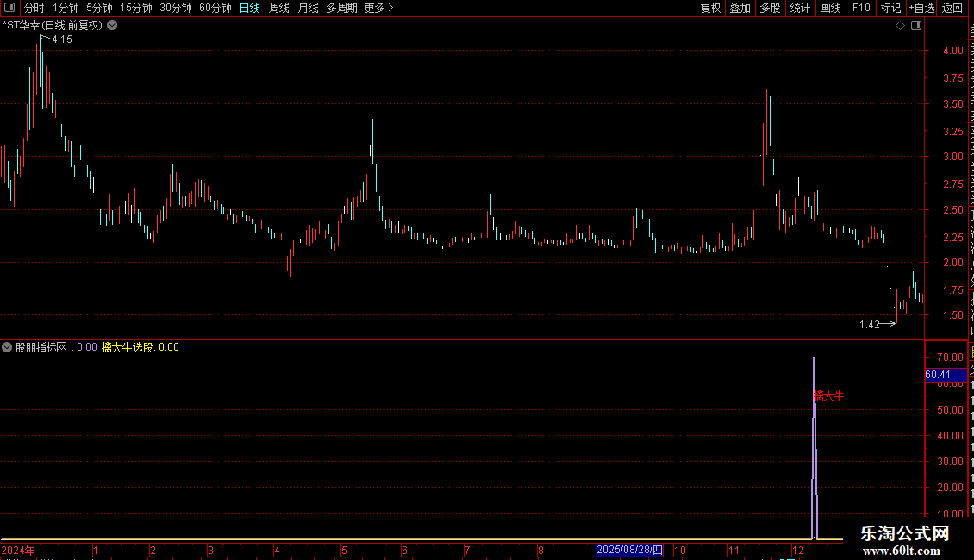Image resolution: width=974 pixels, height=560 pixels.
Task: Click the 返回 back button
Action: click(952, 8)
